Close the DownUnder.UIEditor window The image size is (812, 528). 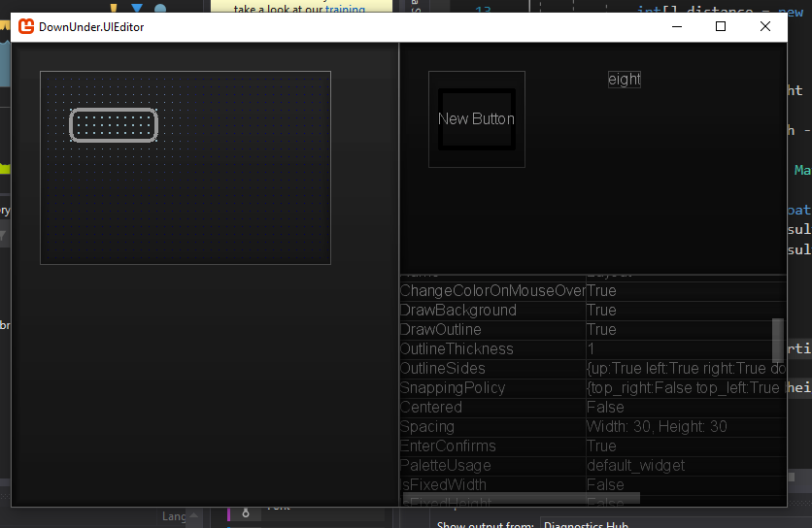click(764, 26)
